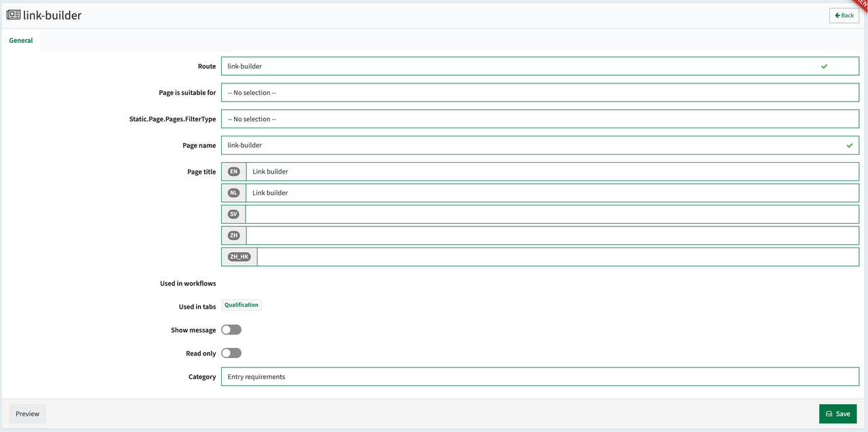Click the page icon next to link-builder title
Viewport: 868px width, 432px height.
[x=14, y=15]
